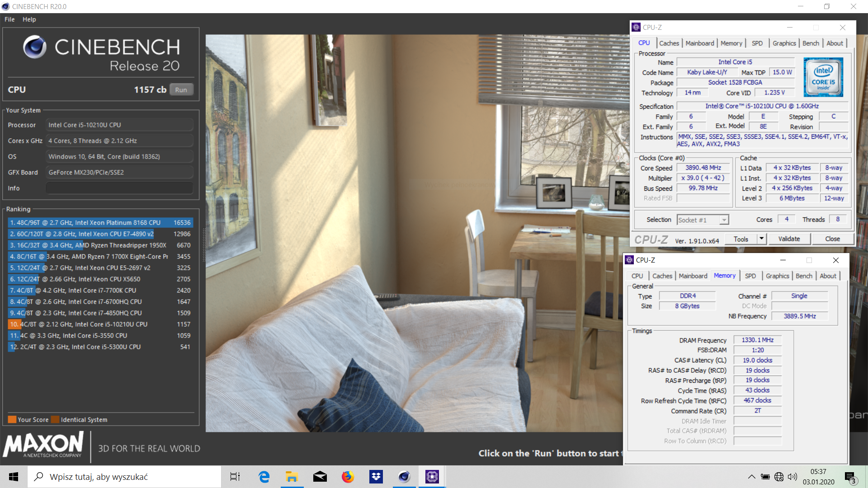Switch to Mainboard tab in upper CPU-Z

click(699, 43)
